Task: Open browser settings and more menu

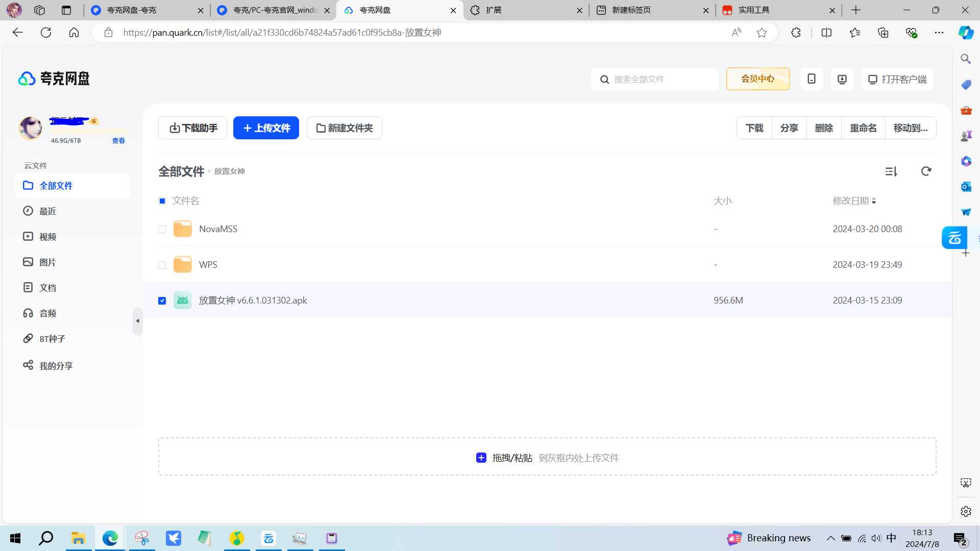Action: (939, 33)
